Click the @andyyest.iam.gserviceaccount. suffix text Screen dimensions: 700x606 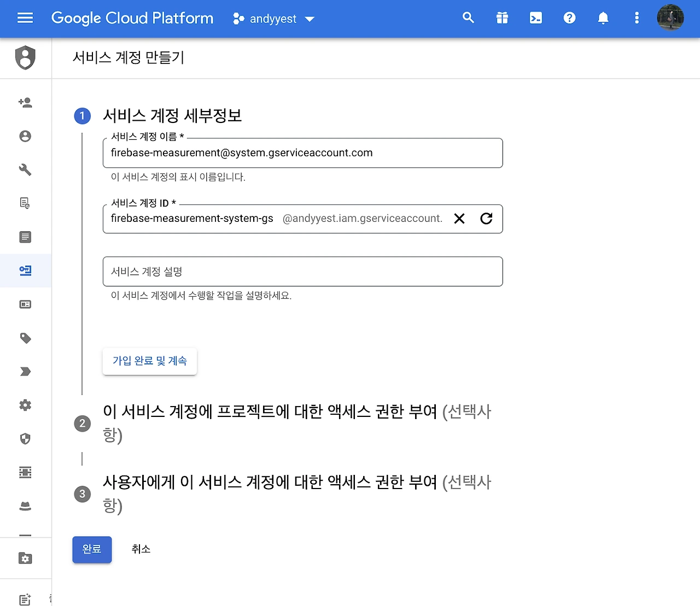[x=363, y=219]
